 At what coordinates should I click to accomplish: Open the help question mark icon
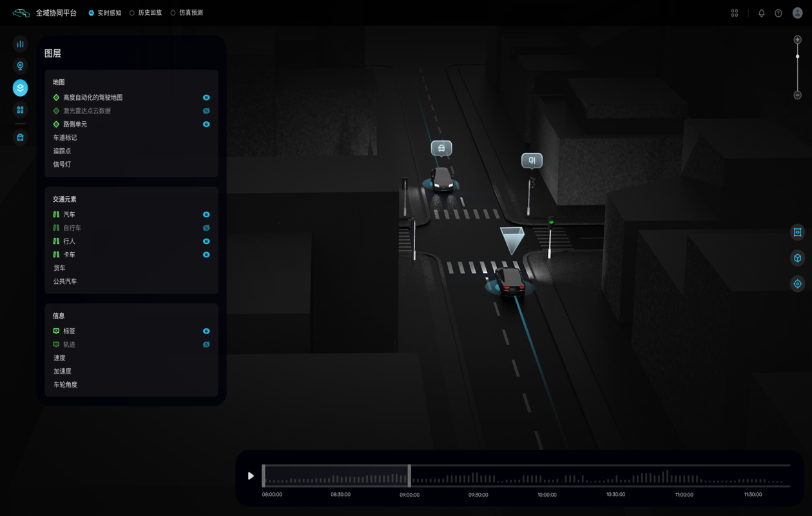[778, 13]
